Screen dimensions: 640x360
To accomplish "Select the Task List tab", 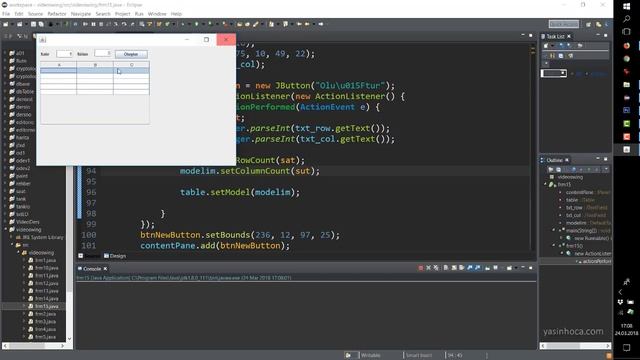I will [x=555, y=36].
